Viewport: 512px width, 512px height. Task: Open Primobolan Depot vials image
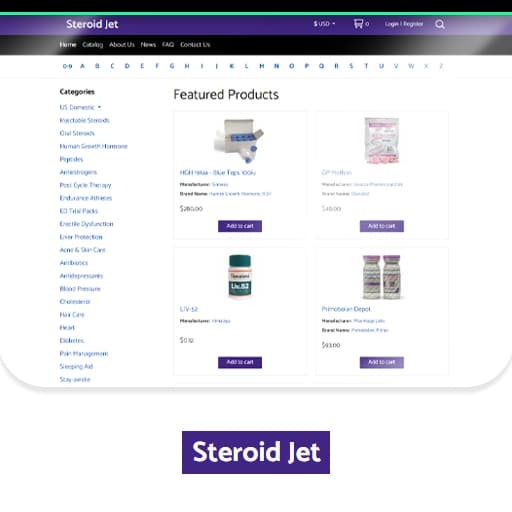coord(382,277)
